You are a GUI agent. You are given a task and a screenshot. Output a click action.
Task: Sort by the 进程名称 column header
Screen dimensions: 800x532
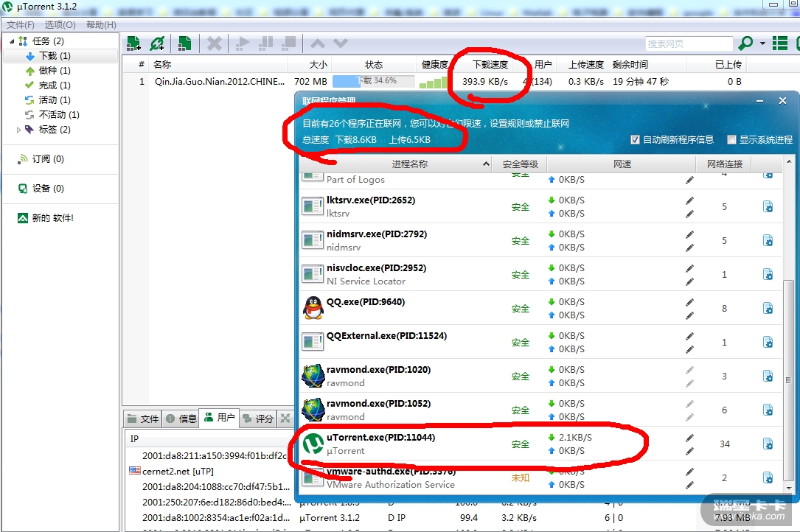(x=409, y=164)
